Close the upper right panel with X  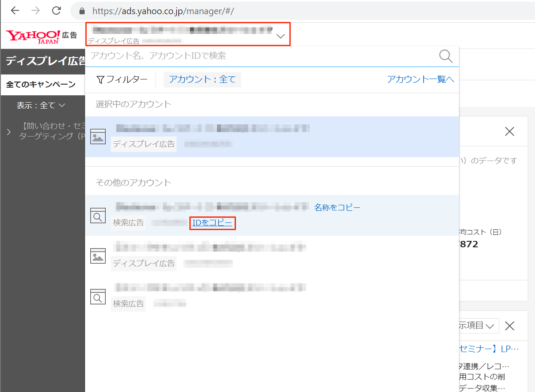pos(509,132)
